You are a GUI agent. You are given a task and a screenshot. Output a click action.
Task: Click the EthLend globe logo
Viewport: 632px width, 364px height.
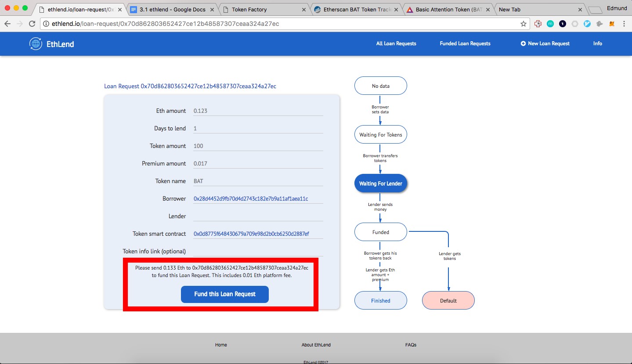pyautogui.click(x=36, y=43)
